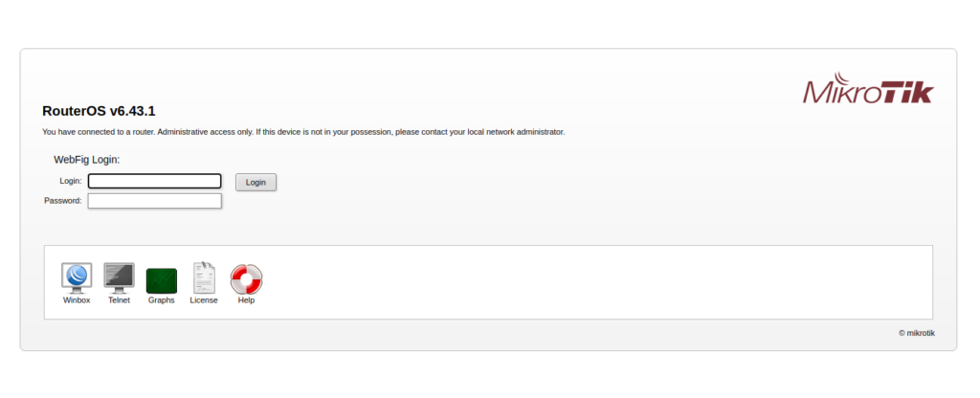Click the MikroTik logo

point(868,89)
